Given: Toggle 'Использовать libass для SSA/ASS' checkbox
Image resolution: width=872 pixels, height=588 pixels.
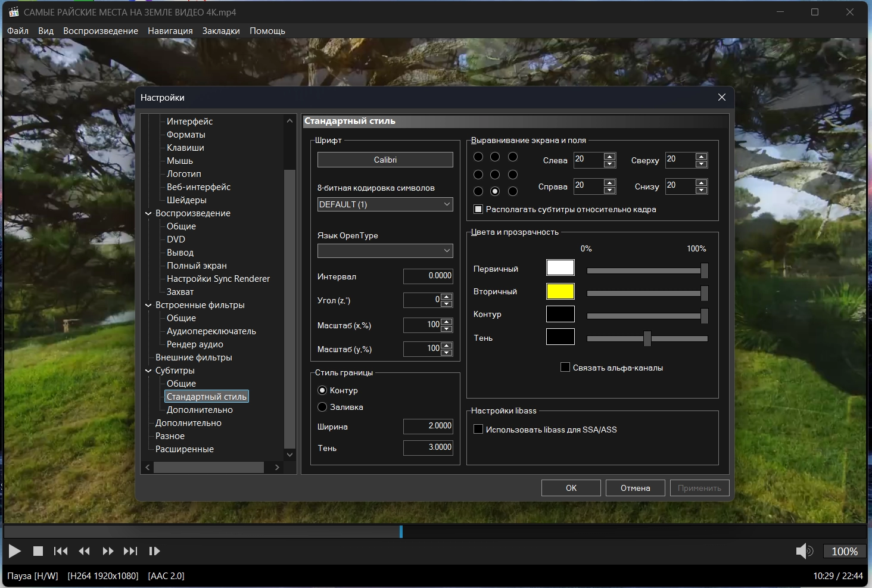Looking at the screenshot, I should tap(478, 429).
